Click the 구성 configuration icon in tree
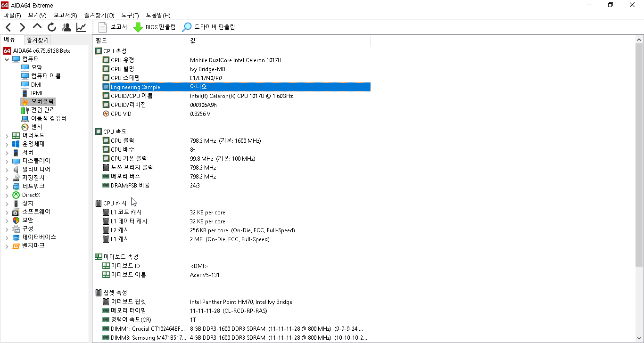Image resolution: width=644 pixels, height=343 pixels. pos(16,229)
